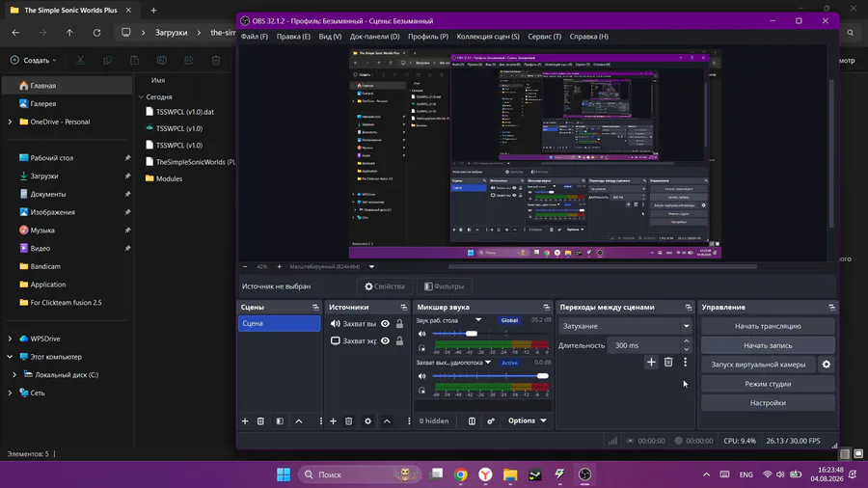Open File Explorer from the taskbar
Viewport: 868px width, 488px height.
[510, 474]
